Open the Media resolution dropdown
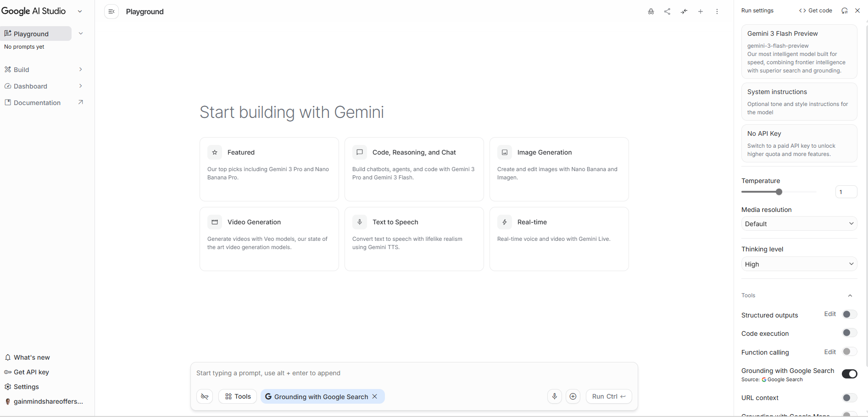 click(x=799, y=224)
